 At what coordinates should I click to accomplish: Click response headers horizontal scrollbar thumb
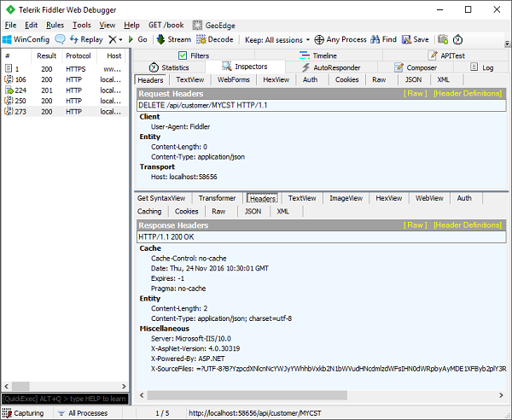[x=247, y=395]
